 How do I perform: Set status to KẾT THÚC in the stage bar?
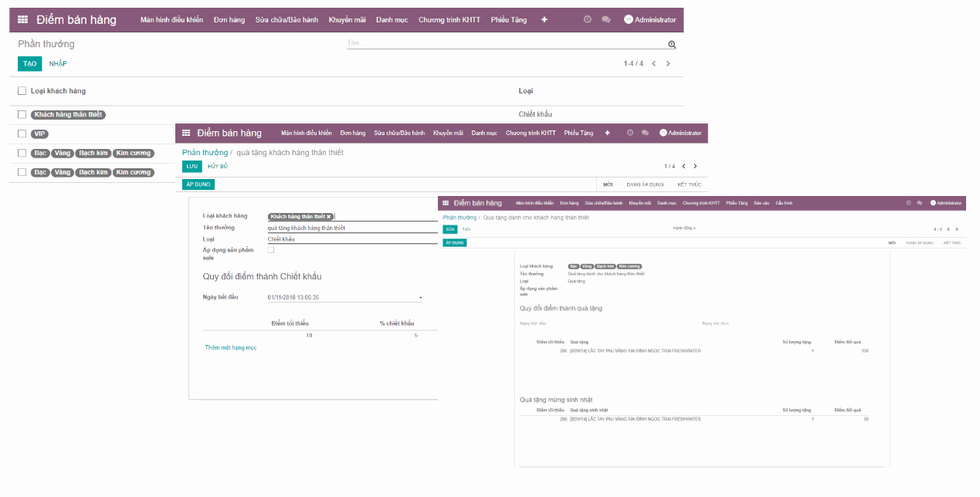click(690, 184)
